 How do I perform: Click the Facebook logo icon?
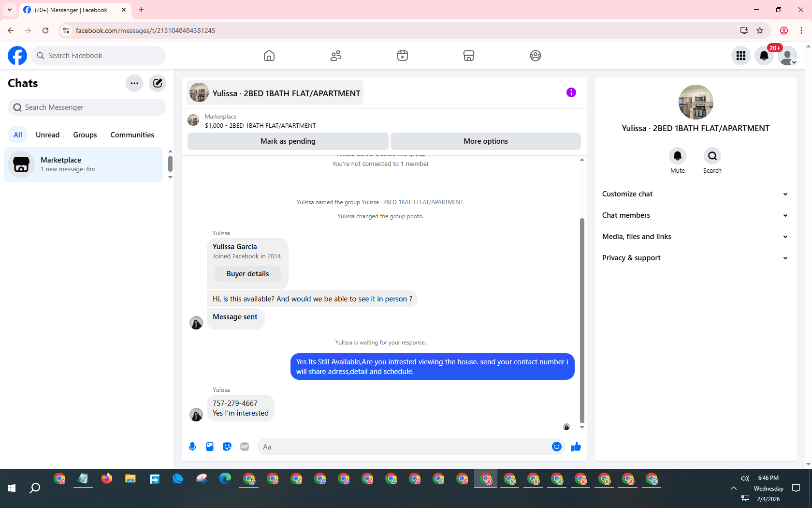coord(17,56)
